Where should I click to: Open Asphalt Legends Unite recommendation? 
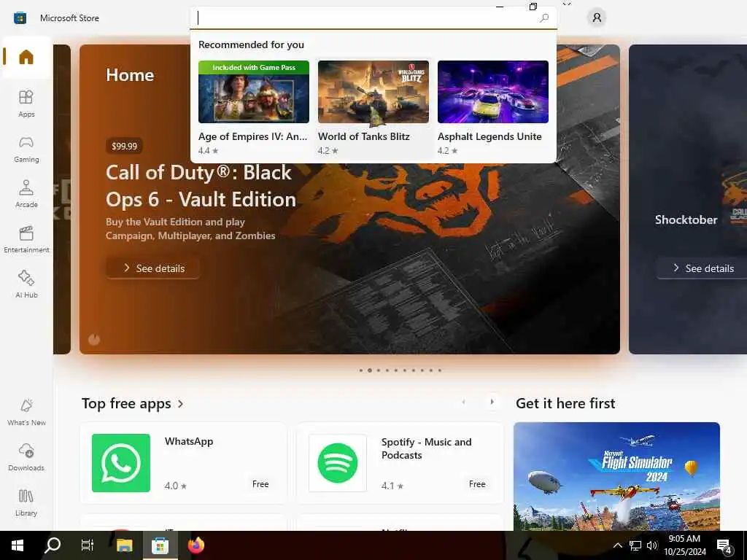coord(492,108)
